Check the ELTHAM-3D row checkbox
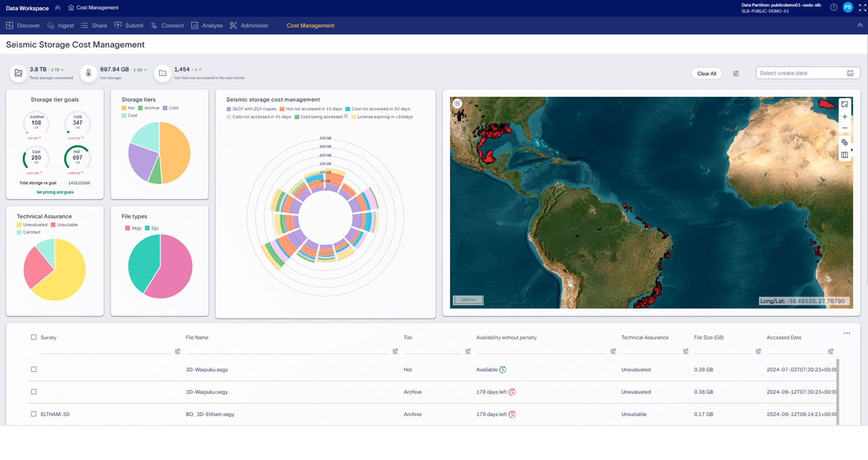The height and width of the screenshot is (460, 868). (x=34, y=414)
